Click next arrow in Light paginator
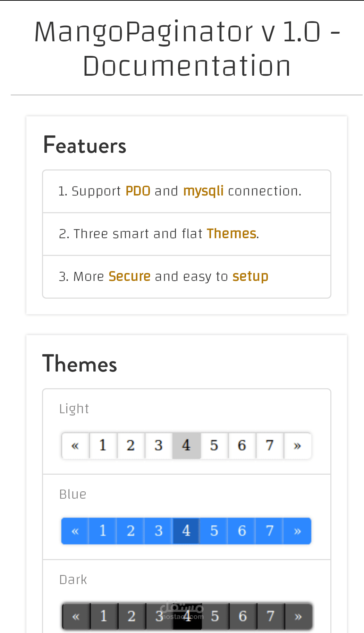364x633 pixels. pos(297,445)
